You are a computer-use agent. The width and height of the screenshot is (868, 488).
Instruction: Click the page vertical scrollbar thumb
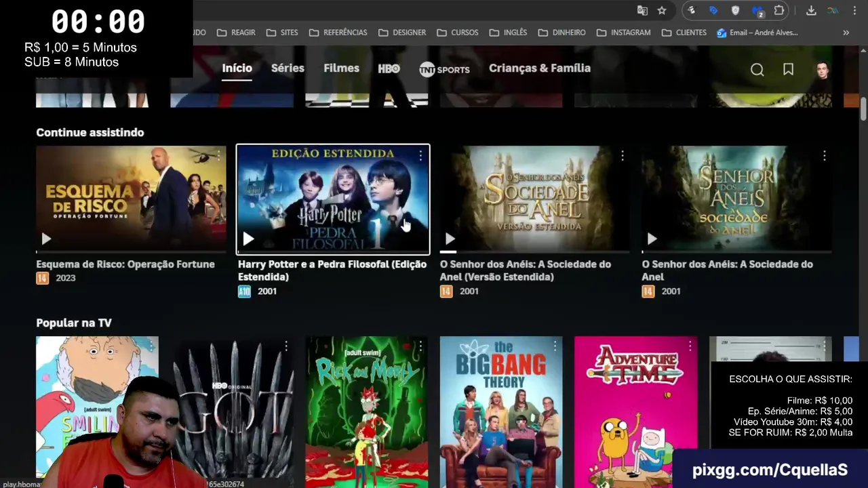click(863, 109)
